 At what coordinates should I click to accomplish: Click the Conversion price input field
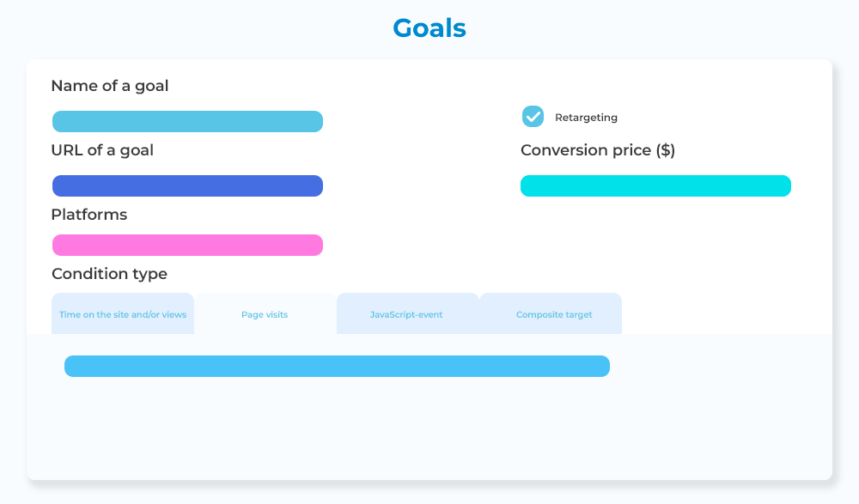[x=655, y=186]
